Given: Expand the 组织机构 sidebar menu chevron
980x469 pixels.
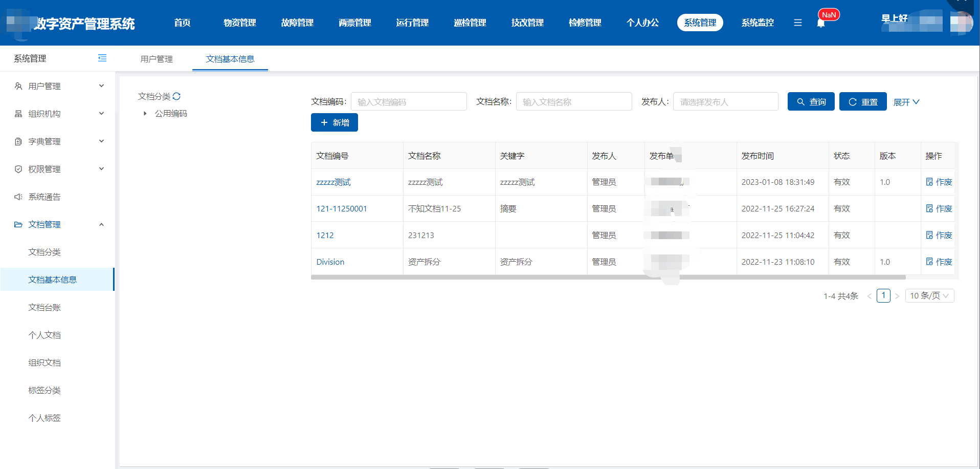Looking at the screenshot, I should pyautogui.click(x=101, y=114).
